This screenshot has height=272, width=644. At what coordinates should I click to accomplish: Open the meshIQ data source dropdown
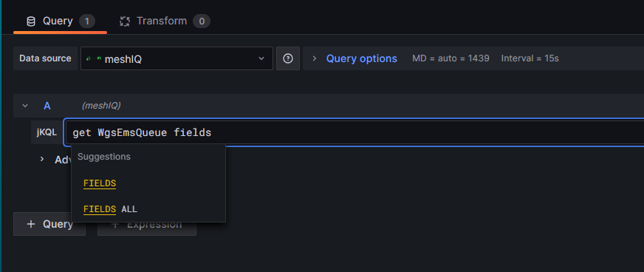[x=177, y=58]
